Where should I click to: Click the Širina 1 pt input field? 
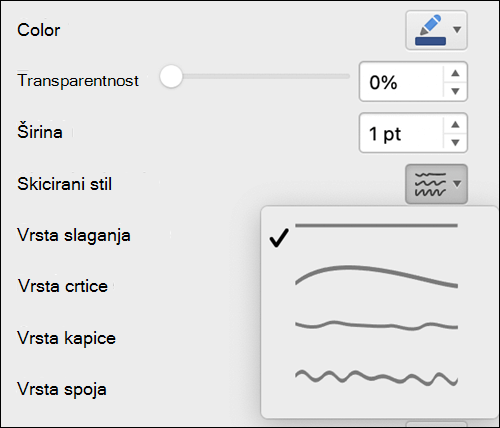pos(401,133)
